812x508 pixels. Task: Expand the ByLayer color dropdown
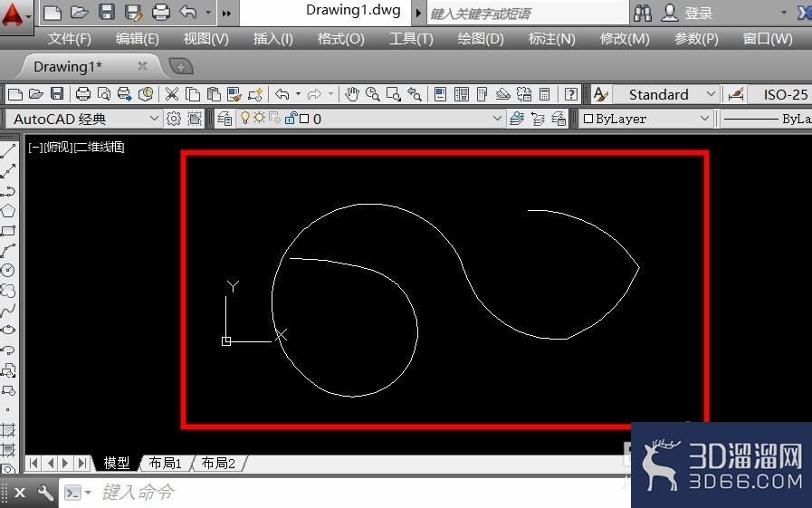[x=645, y=119]
